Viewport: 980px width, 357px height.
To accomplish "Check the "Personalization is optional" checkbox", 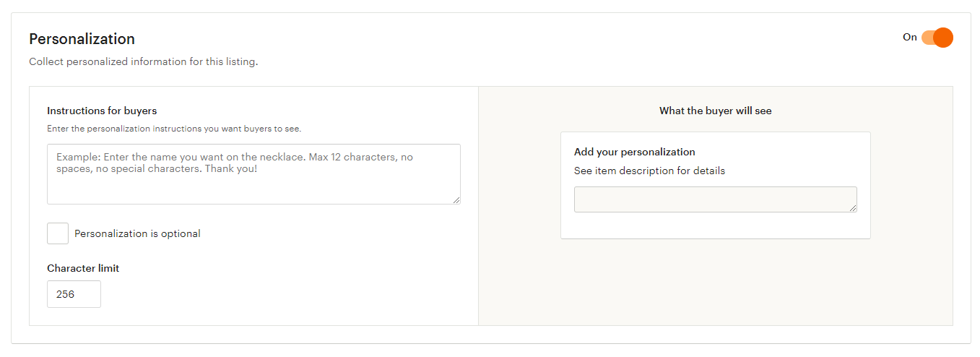I will click(x=58, y=233).
